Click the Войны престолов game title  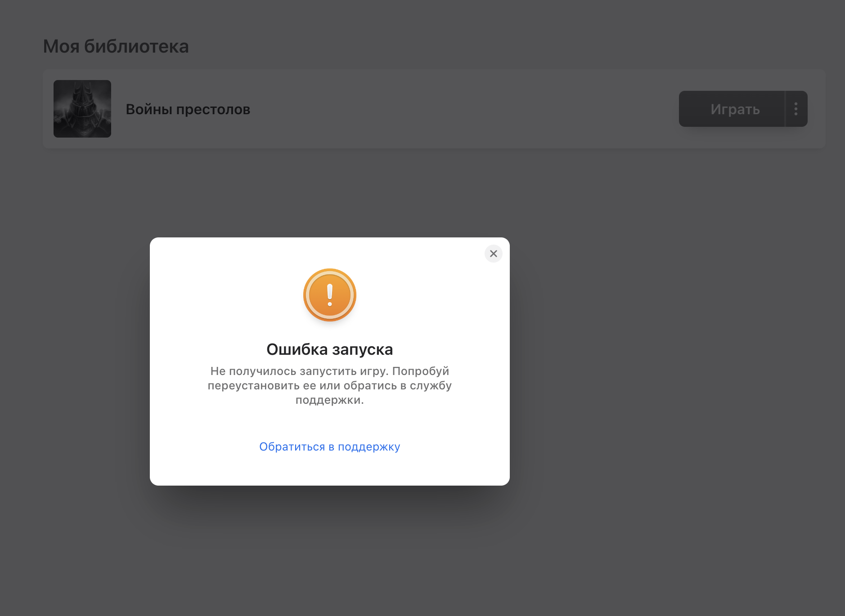[188, 109]
